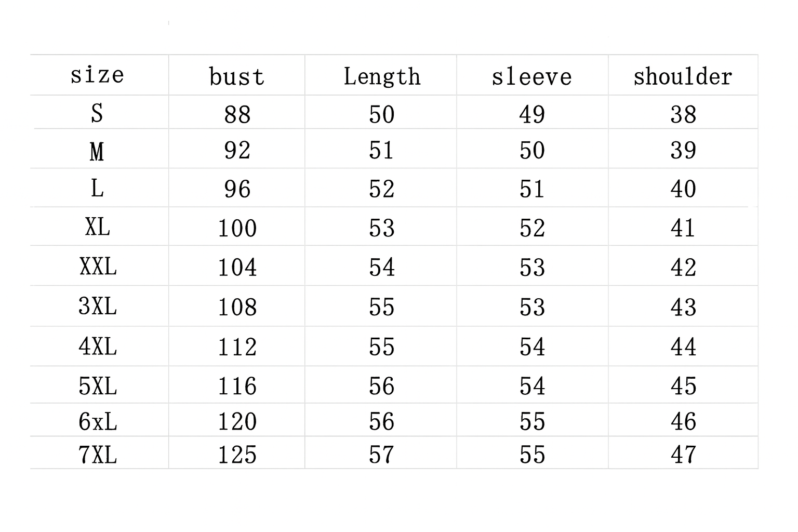Viewport: 798px width, 532px height.
Task: Select bust value 100 in XL row
Action: (237, 228)
